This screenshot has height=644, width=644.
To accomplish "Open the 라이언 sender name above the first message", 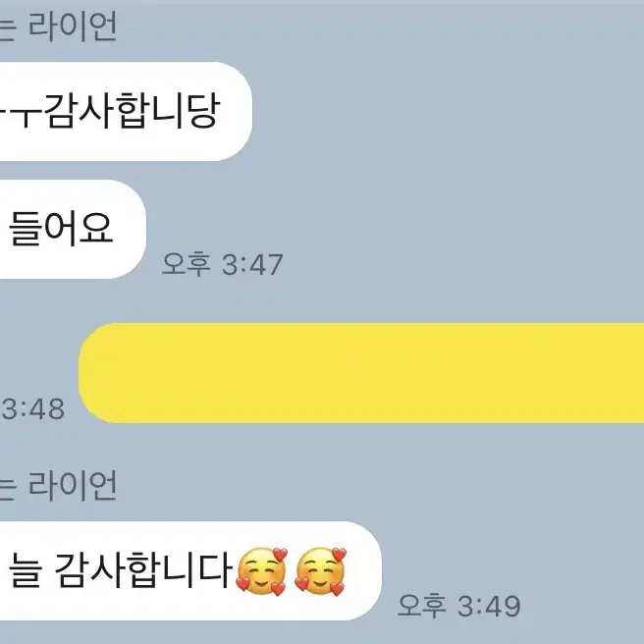I will (x=73, y=26).
